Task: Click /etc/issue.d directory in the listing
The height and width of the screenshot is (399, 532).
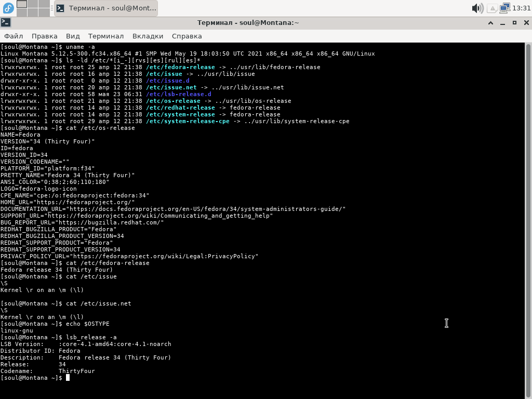Action: tap(168, 81)
